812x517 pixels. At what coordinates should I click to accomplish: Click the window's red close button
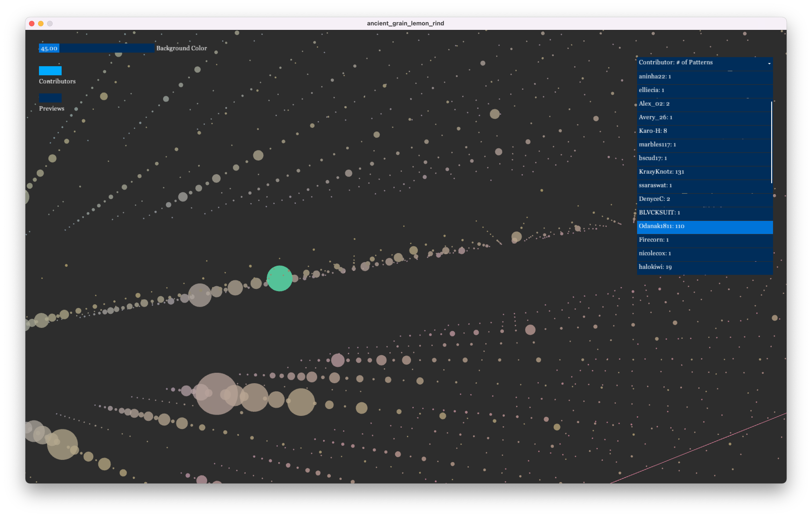click(x=32, y=24)
